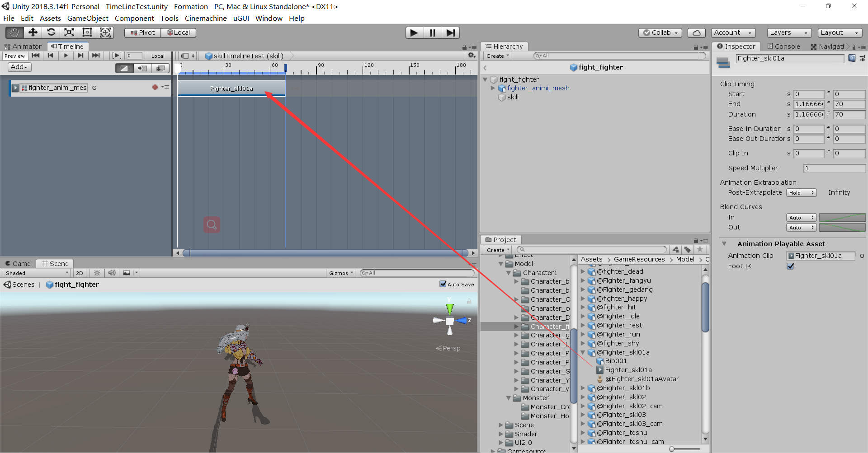Open Timeline settings gear menu
The image size is (868, 453).
point(472,56)
